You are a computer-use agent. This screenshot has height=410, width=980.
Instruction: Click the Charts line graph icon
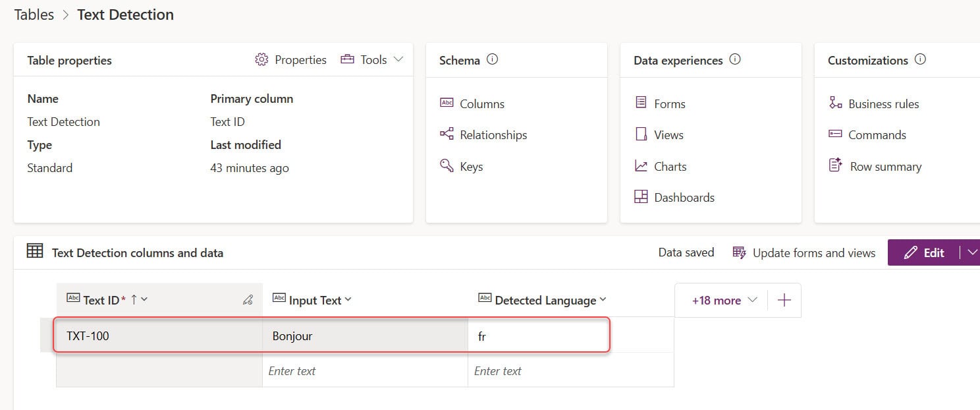tap(641, 165)
